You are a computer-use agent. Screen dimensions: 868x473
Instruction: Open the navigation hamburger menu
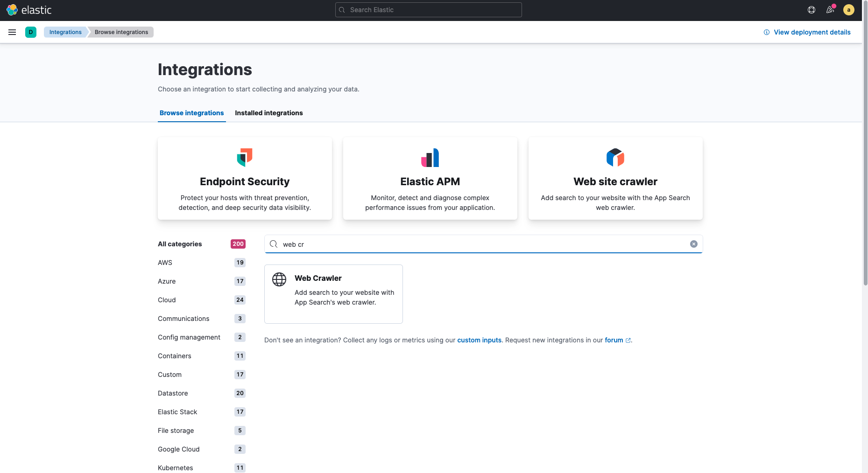point(12,32)
